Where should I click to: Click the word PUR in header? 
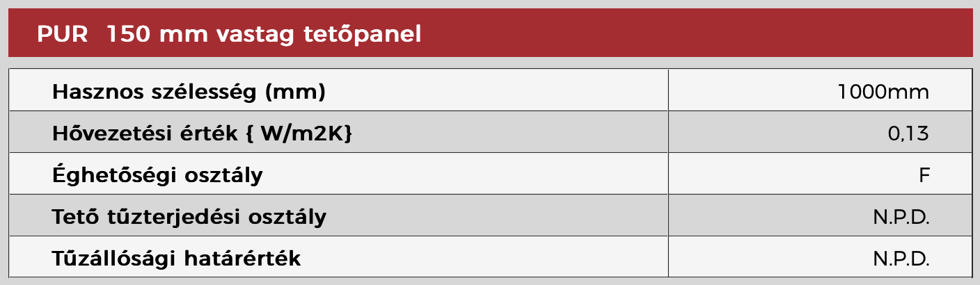(x=62, y=33)
